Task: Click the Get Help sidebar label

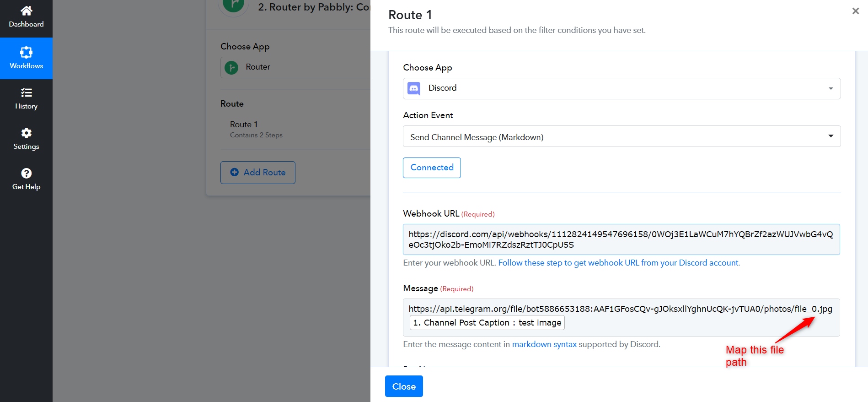Action: [x=27, y=187]
